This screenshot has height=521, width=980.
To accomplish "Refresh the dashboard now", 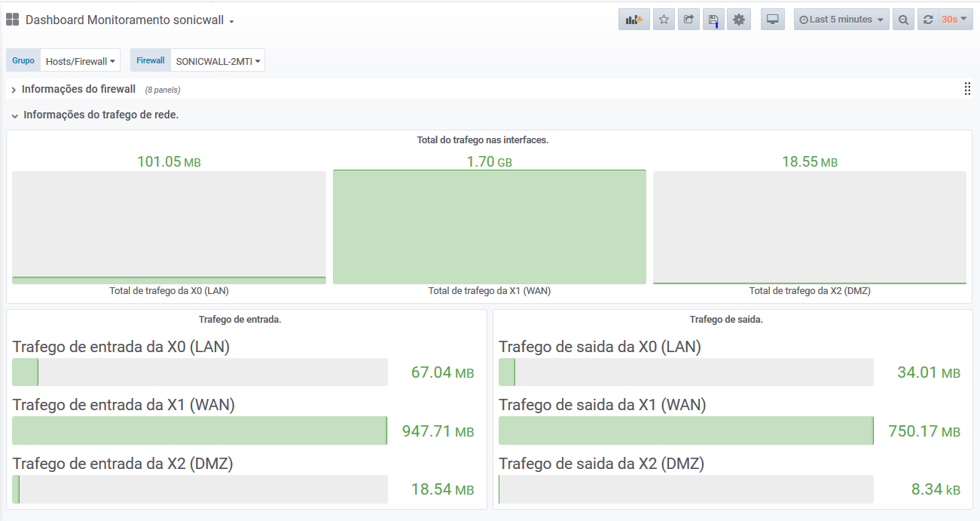I will tap(928, 20).
